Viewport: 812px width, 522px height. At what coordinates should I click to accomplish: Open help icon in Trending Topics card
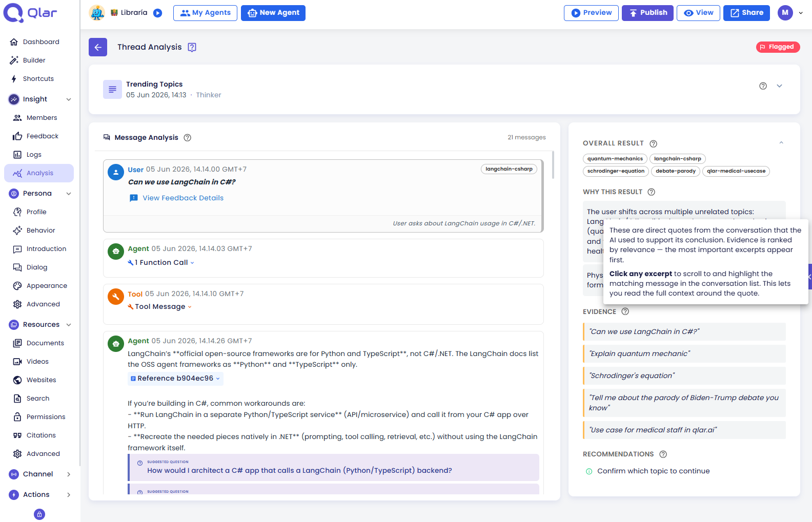click(763, 86)
